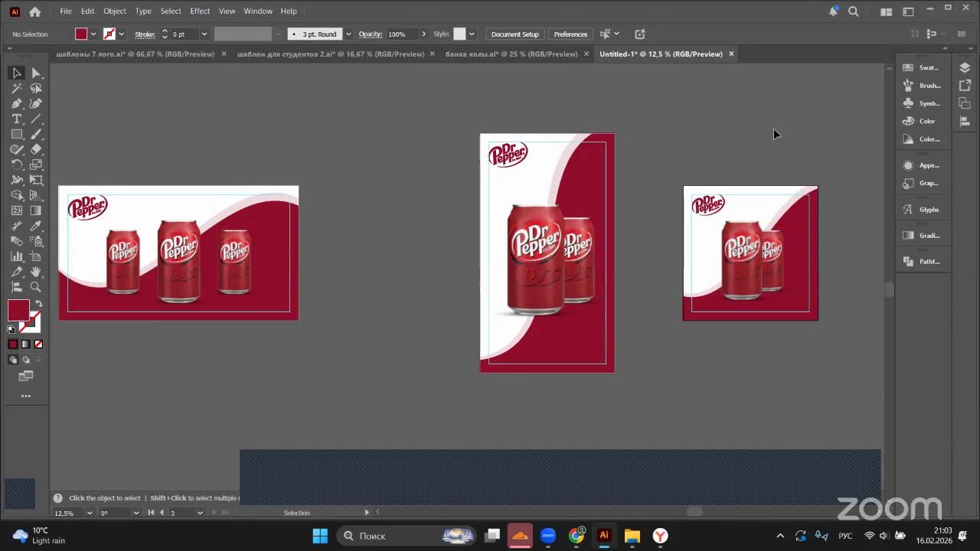980x551 pixels.
Task: Click the Document Setup button
Action: tap(515, 34)
